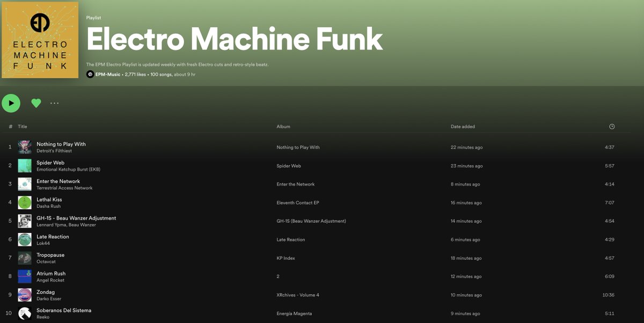
Task: Select the track title Tropopause
Action: coord(50,255)
